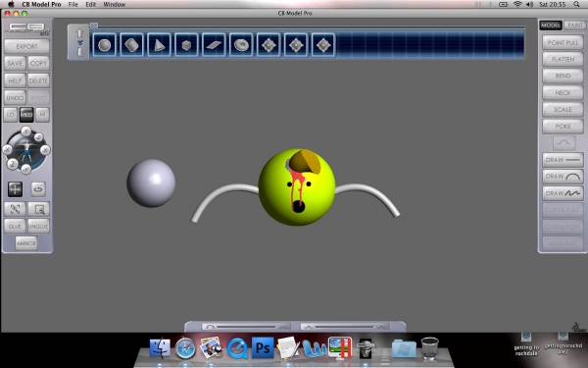
Task: Set view to X axis on orientation dial
Action: click(x=45, y=150)
